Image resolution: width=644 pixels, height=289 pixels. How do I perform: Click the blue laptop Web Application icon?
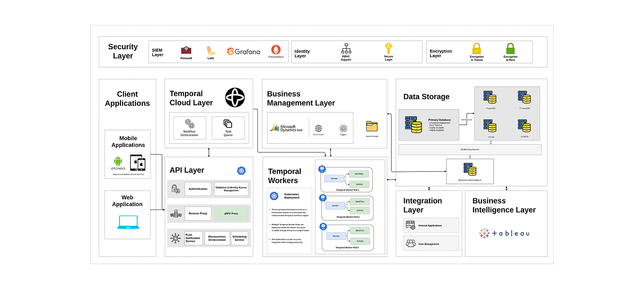[x=128, y=222]
